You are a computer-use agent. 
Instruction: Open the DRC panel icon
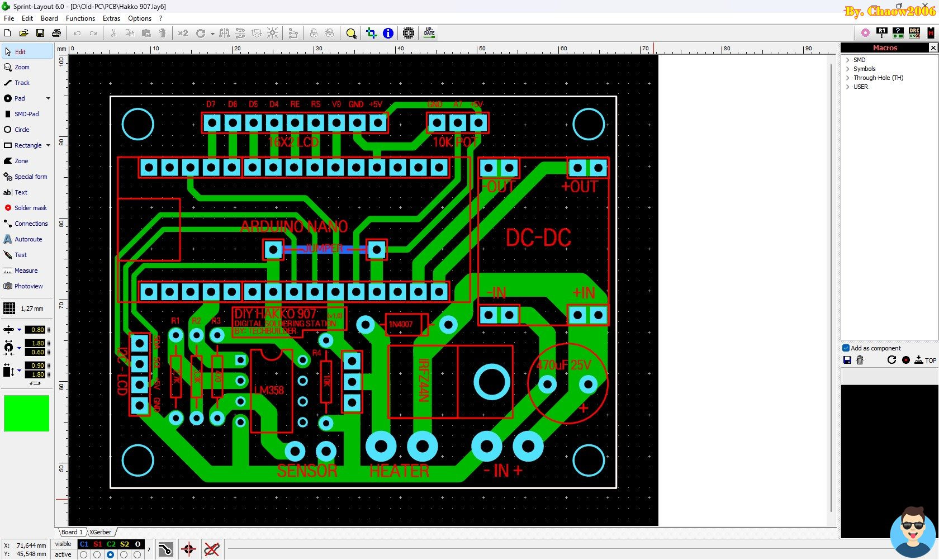(x=914, y=33)
